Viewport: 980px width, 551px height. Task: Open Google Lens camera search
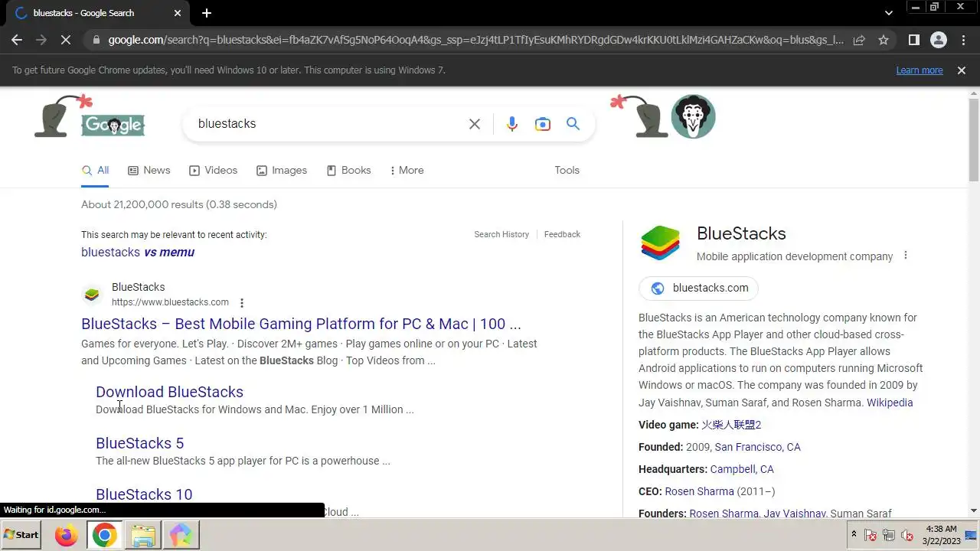pos(543,124)
